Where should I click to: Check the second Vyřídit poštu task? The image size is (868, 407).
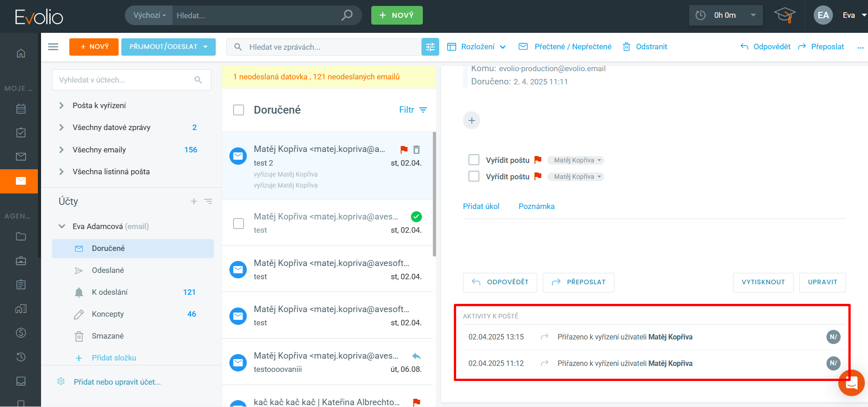click(474, 176)
